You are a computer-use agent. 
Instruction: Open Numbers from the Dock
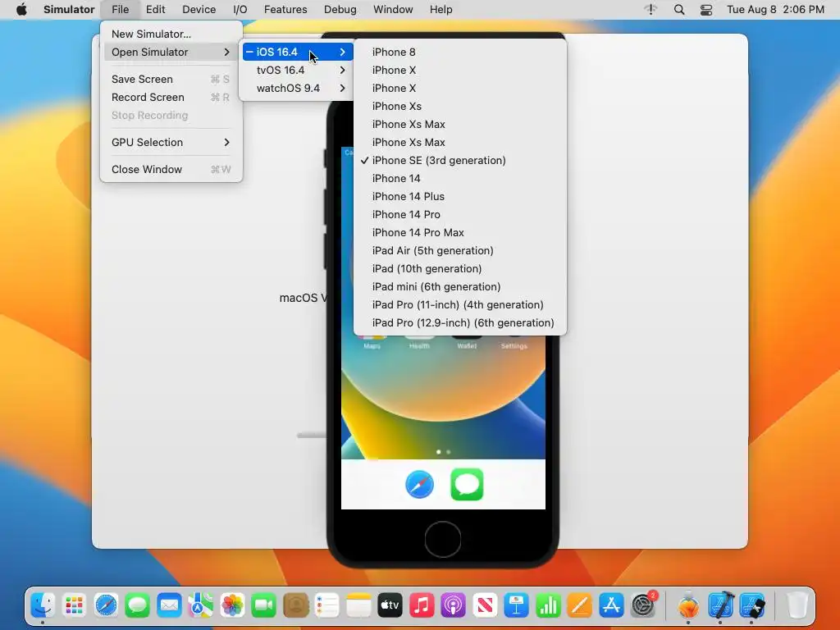(x=548, y=605)
